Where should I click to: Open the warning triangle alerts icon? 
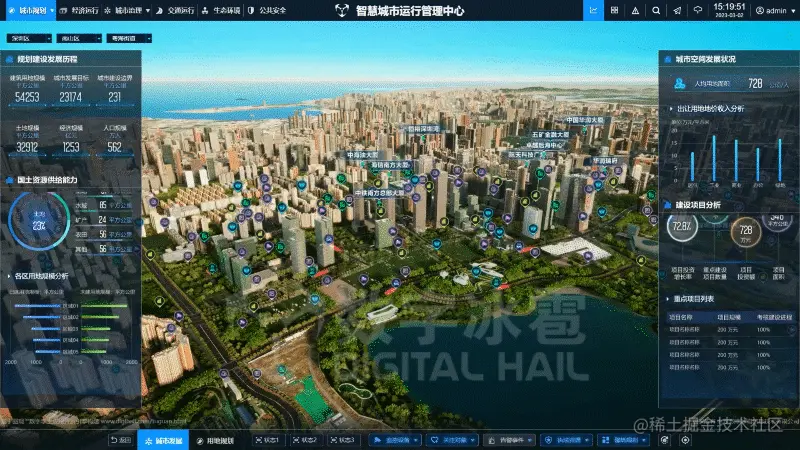coord(635,10)
